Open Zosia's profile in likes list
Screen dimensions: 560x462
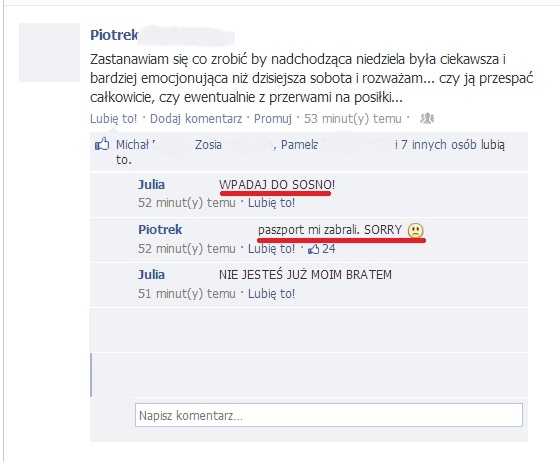208,145
